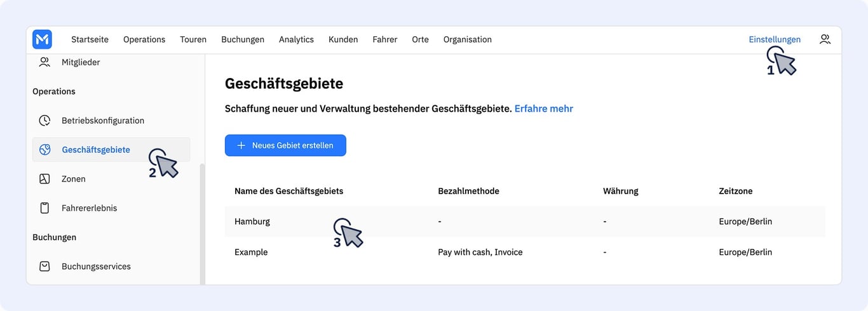Click Europe/Berlin in the Example row
The height and width of the screenshot is (311, 868).
tap(745, 252)
